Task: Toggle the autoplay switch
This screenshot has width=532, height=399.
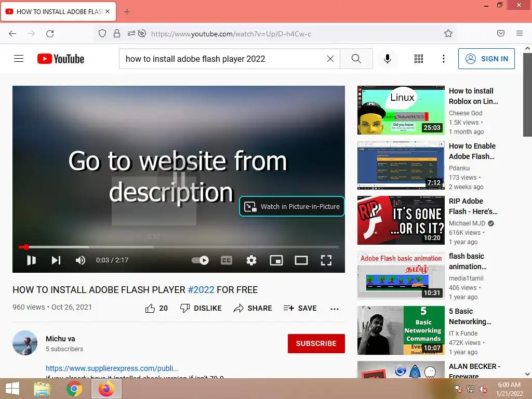Action: [x=200, y=260]
